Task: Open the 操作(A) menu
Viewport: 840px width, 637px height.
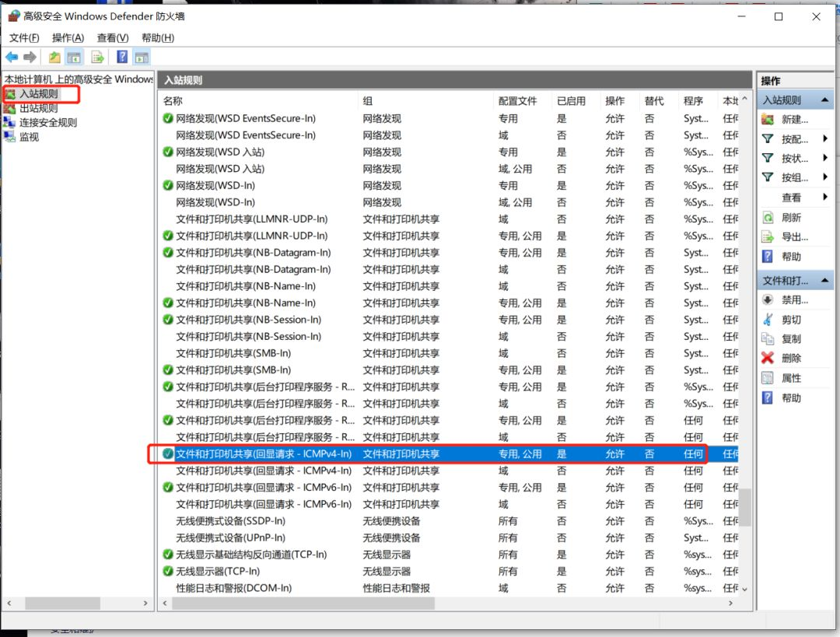Action: pos(68,37)
